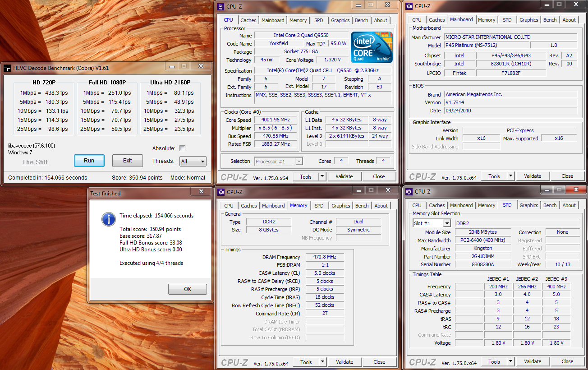
Task: Open SPD tab in CPU-Z window showing Memory tab
Action: [319, 206]
